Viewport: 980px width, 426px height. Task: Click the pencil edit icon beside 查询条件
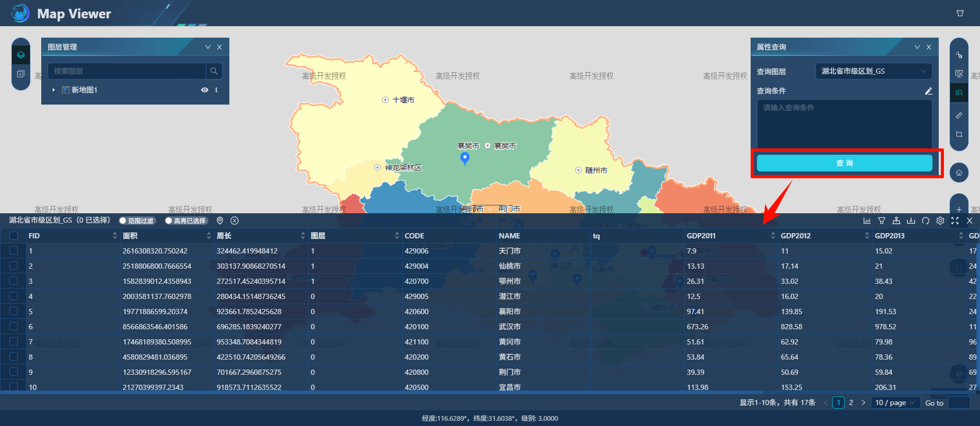(928, 91)
